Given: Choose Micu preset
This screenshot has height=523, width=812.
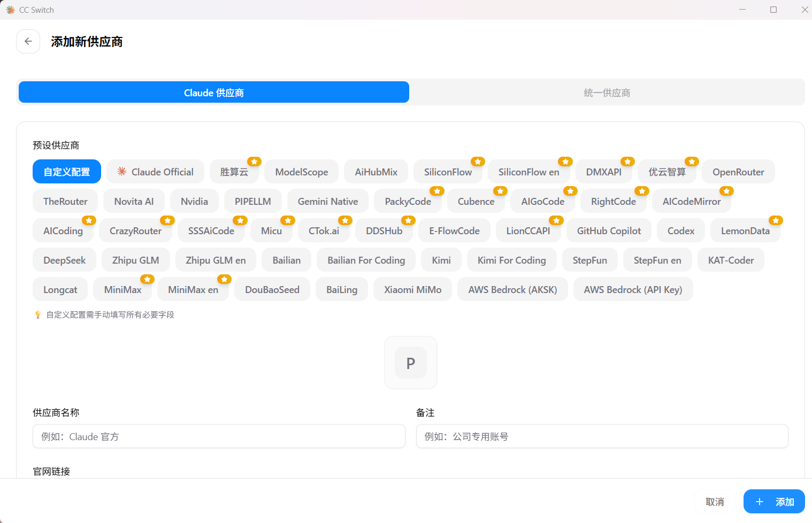Looking at the screenshot, I should pyautogui.click(x=271, y=230).
